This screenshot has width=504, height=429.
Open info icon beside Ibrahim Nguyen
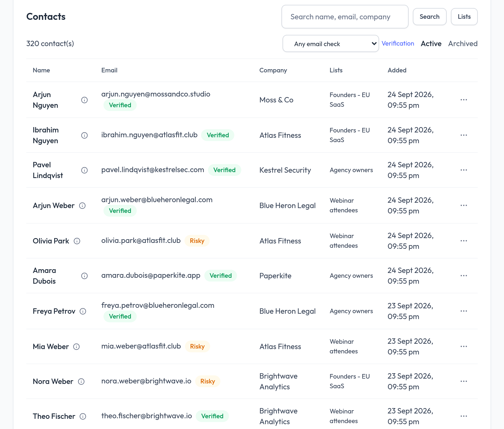click(84, 135)
